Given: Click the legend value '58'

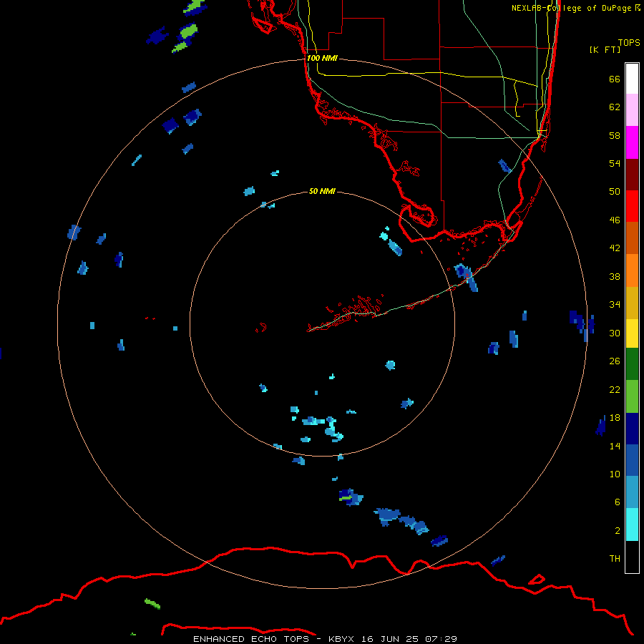Looking at the screenshot, I should pos(615,135).
